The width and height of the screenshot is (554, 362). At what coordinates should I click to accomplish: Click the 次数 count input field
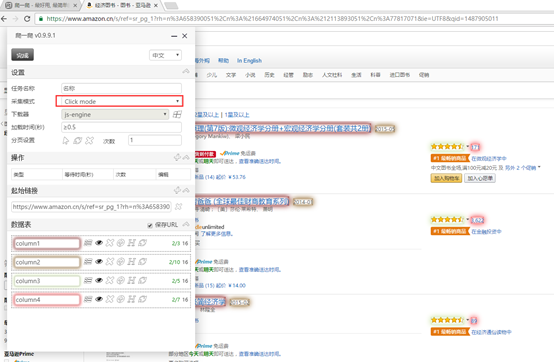click(155, 140)
